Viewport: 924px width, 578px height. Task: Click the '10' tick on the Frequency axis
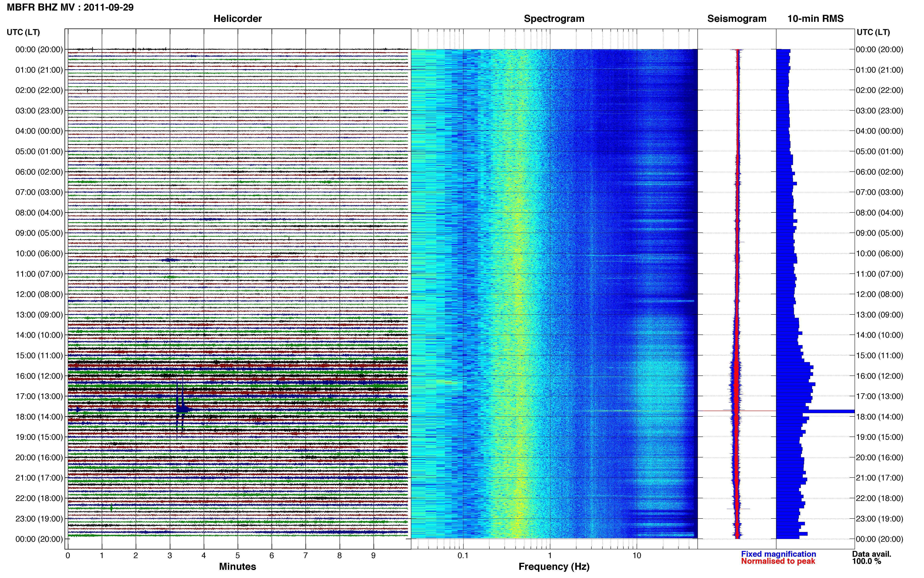(x=637, y=556)
